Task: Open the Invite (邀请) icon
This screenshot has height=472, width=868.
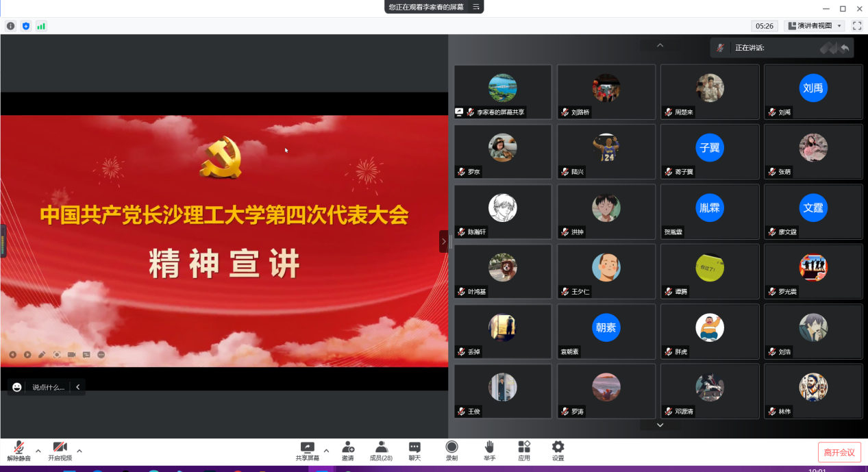Action: (x=348, y=450)
